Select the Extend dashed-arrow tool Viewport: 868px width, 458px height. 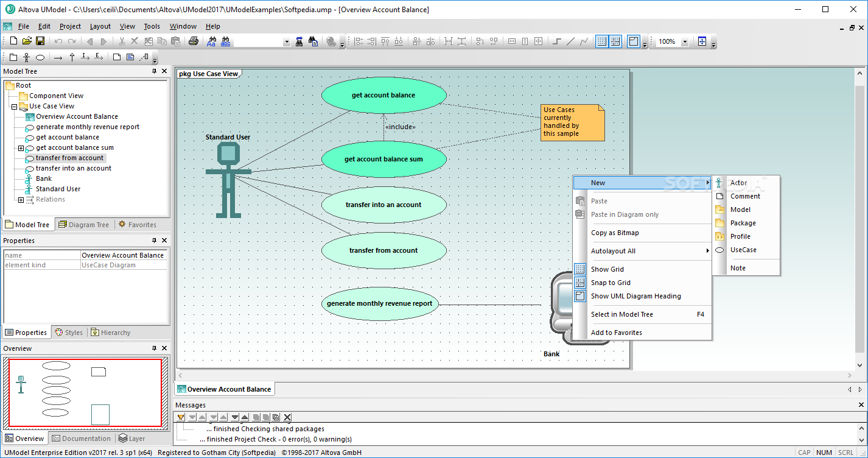(x=99, y=57)
